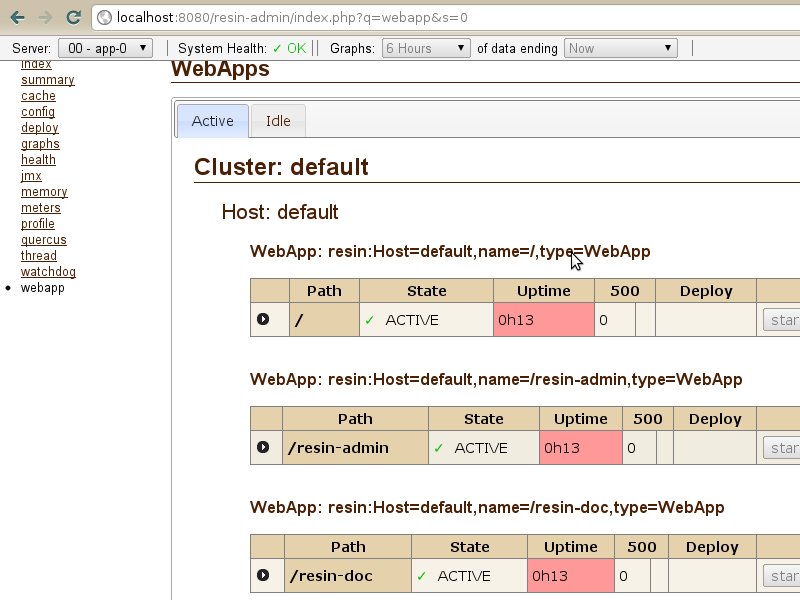Image resolution: width=800 pixels, height=600 pixels.
Task: Click the start button in the / row
Action: pos(781,320)
